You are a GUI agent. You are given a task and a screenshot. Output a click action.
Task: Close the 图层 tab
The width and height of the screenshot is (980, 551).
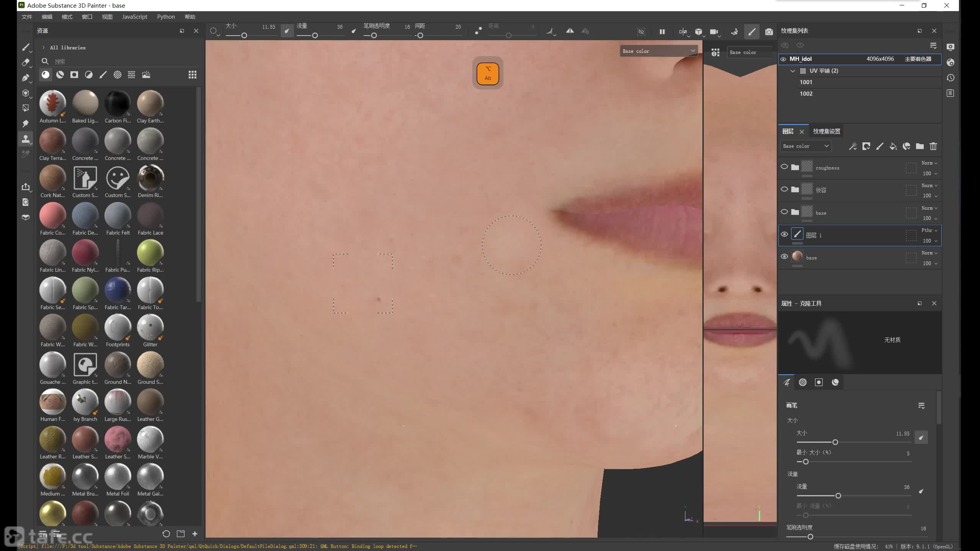(802, 132)
